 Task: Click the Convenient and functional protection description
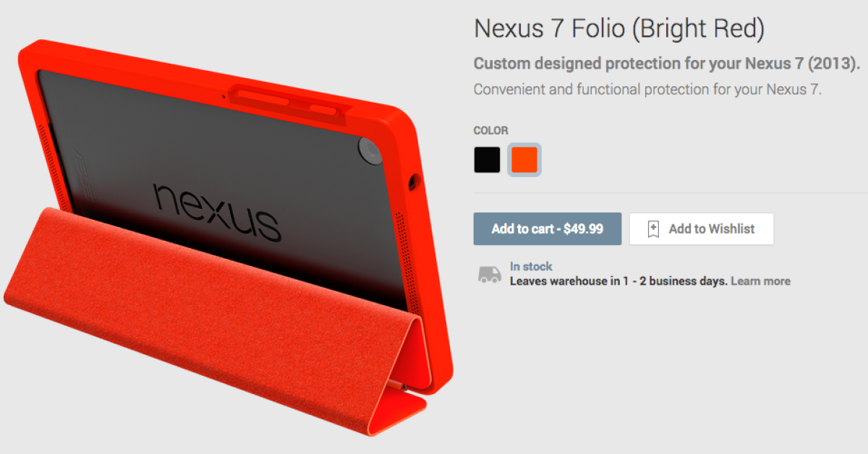648,90
